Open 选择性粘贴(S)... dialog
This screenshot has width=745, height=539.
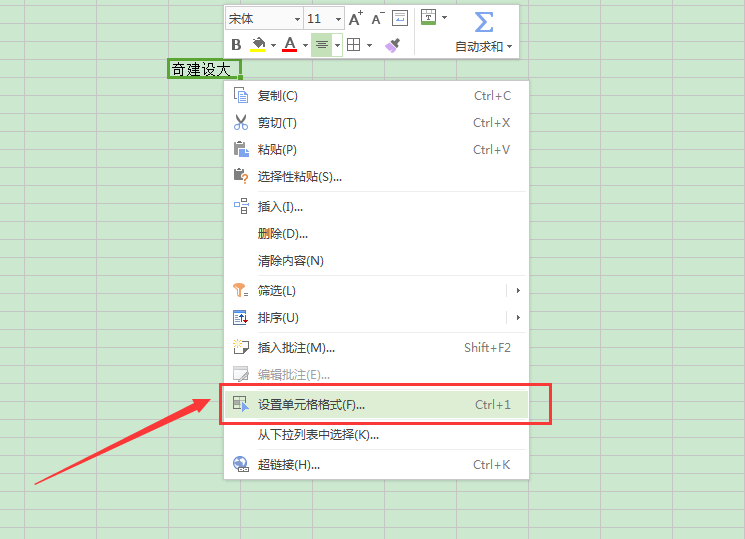point(376,177)
